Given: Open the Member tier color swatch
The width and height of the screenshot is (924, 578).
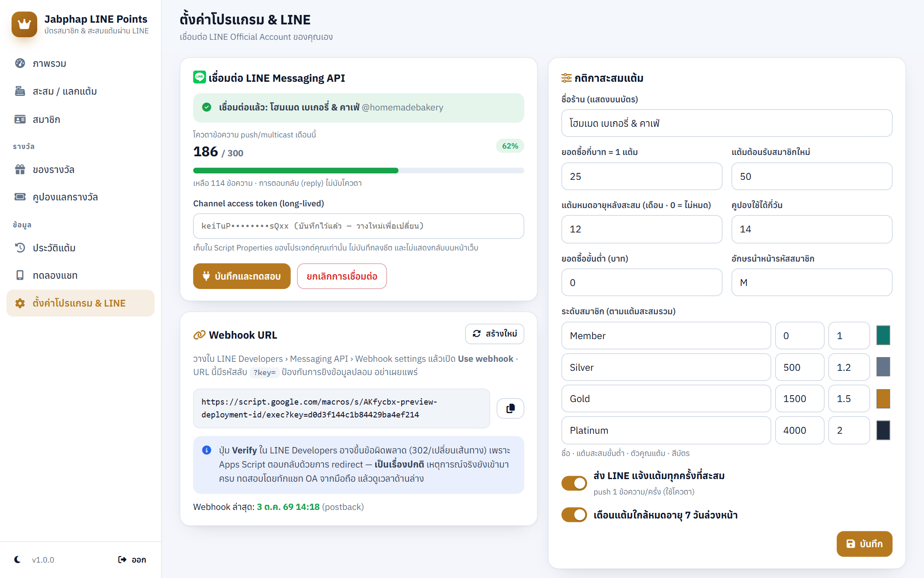Looking at the screenshot, I should pos(883,335).
